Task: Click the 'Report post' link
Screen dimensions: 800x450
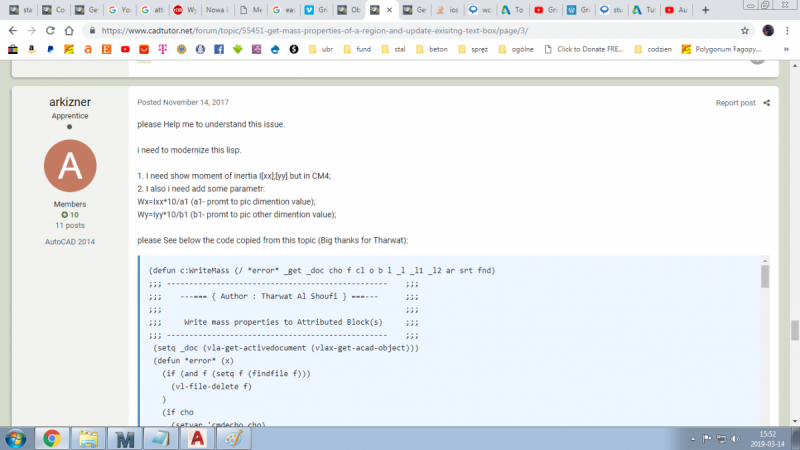Action: [735, 103]
